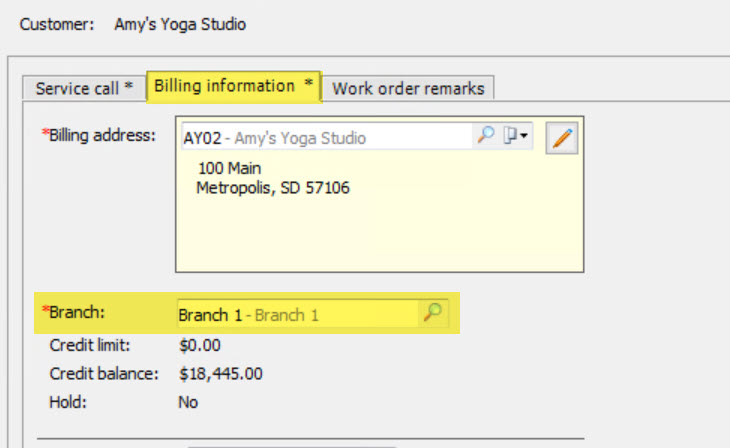Click the Branch field label

point(74,312)
